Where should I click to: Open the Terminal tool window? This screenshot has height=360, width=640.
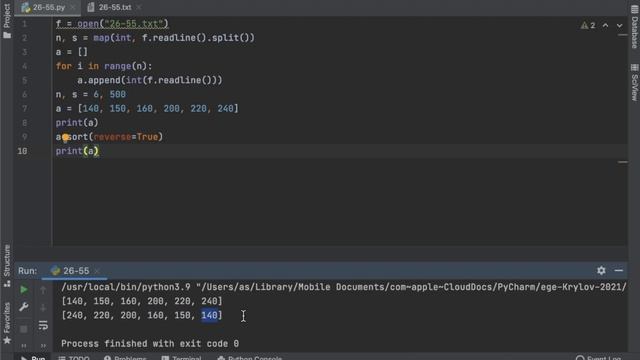coord(181,358)
